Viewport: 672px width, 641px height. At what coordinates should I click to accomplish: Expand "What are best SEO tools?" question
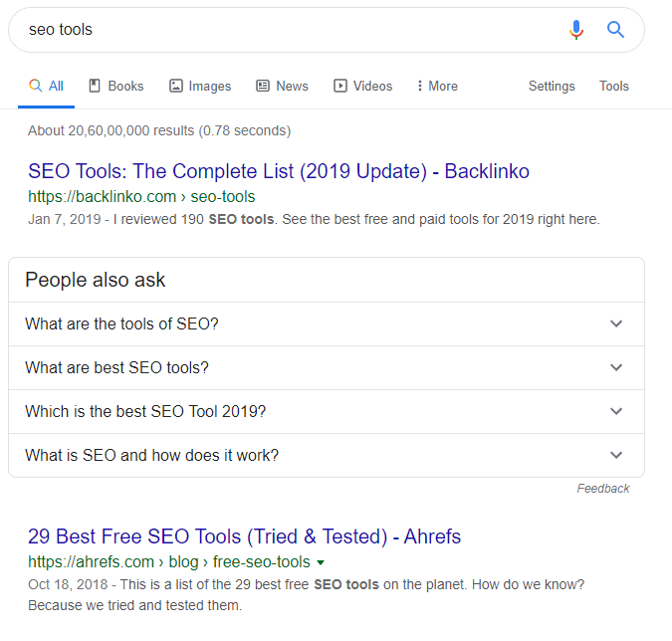pyautogui.click(x=616, y=367)
